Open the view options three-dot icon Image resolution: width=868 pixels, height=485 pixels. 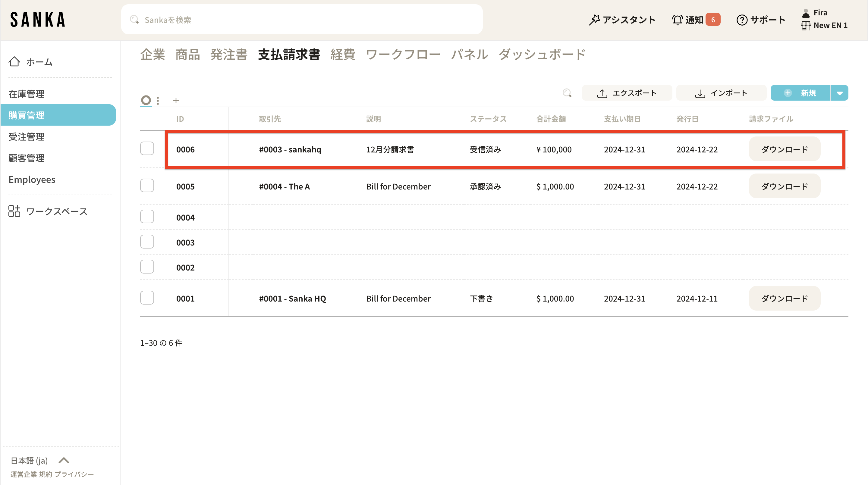point(158,100)
